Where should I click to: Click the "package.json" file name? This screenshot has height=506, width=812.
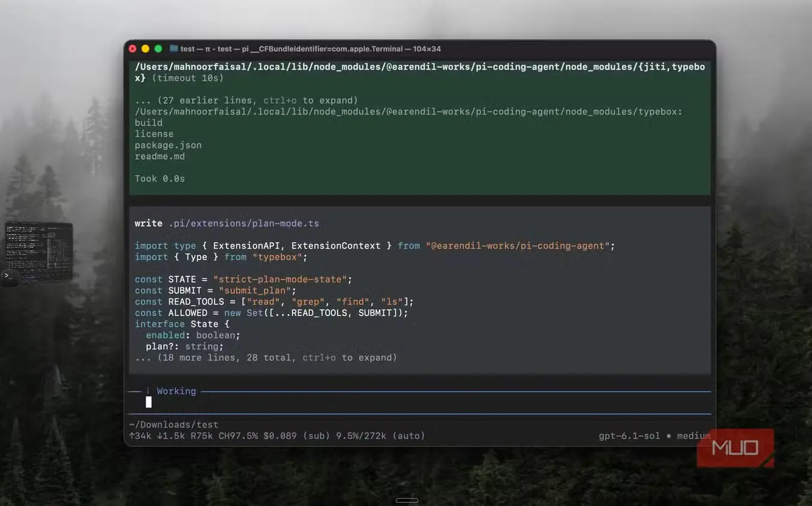(x=168, y=145)
